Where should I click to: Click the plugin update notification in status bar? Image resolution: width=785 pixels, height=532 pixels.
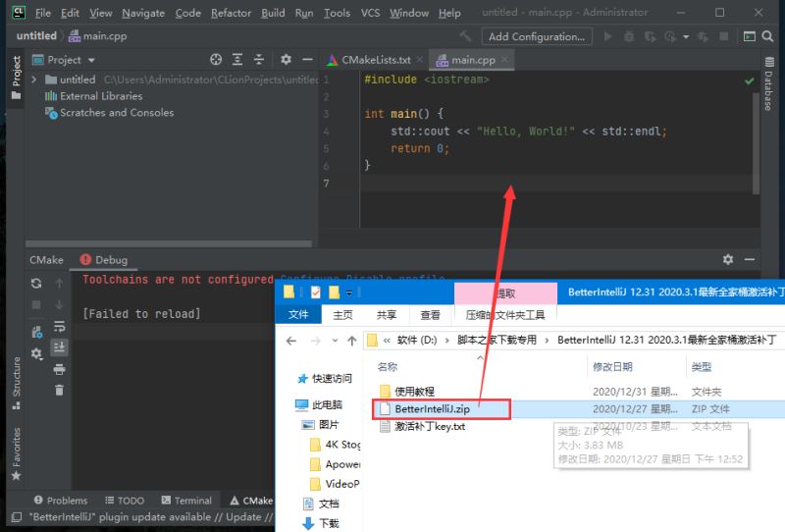click(150, 517)
